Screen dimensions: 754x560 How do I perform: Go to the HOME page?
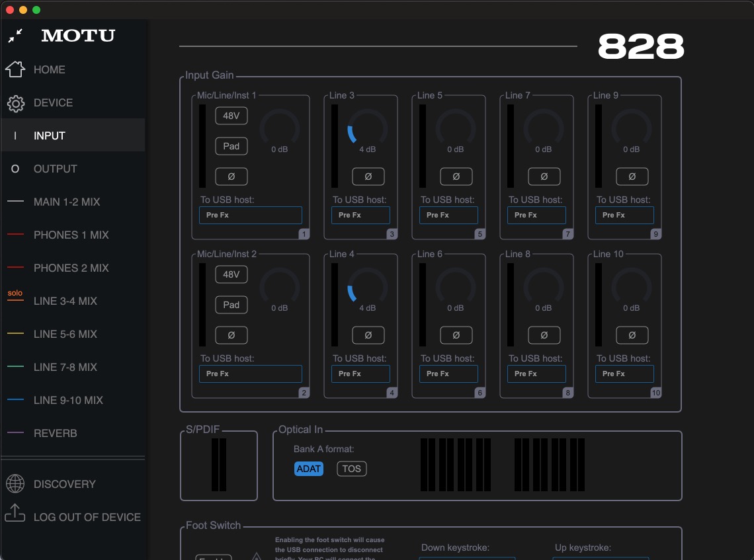coord(73,69)
